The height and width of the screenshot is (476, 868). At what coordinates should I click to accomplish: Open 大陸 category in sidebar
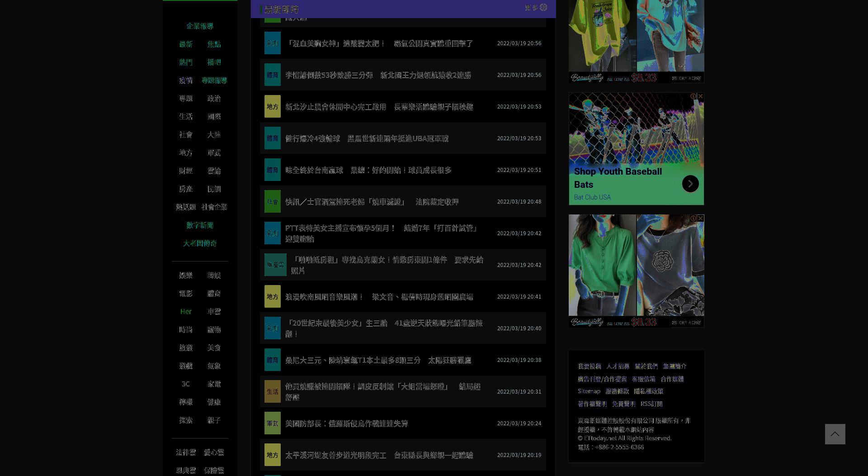coord(214,134)
